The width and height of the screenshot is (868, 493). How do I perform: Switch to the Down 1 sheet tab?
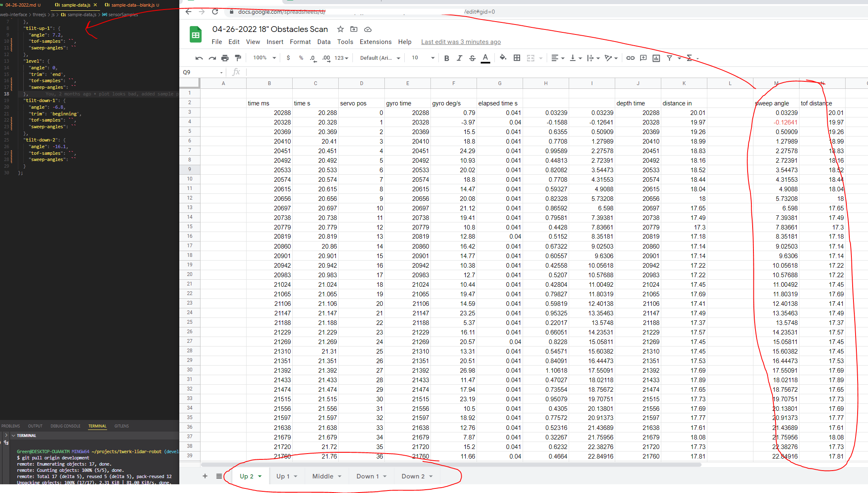pos(372,476)
